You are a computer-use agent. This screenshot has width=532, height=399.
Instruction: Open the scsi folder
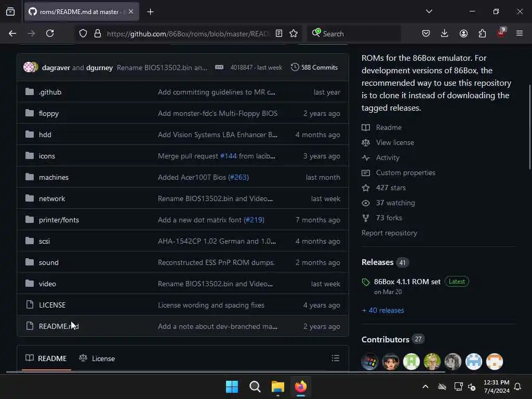coord(44,241)
